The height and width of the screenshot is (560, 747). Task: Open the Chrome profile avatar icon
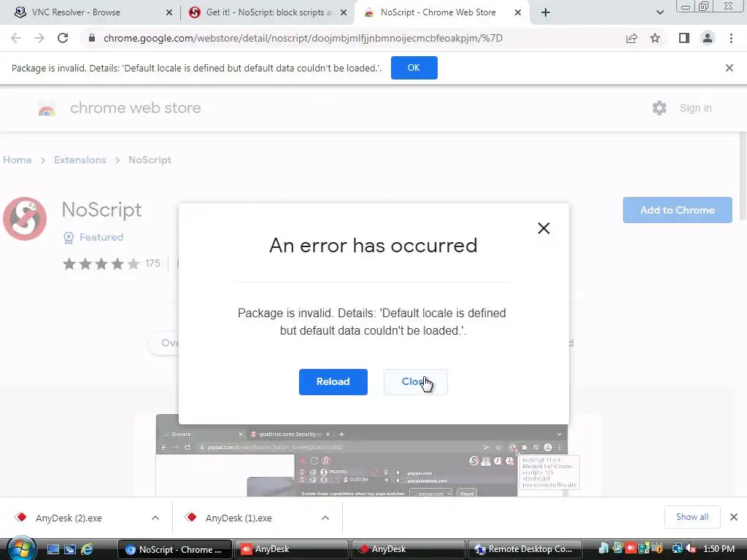(x=708, y=38)
